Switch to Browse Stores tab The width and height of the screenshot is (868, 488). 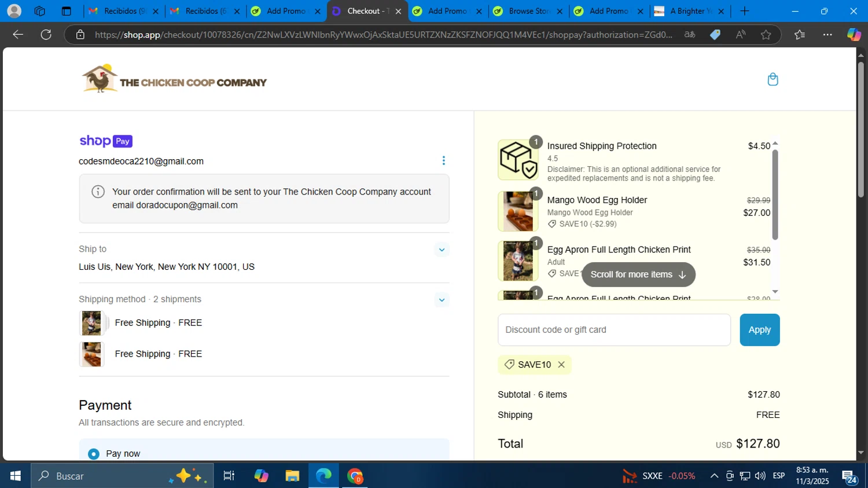click(528, 11)
